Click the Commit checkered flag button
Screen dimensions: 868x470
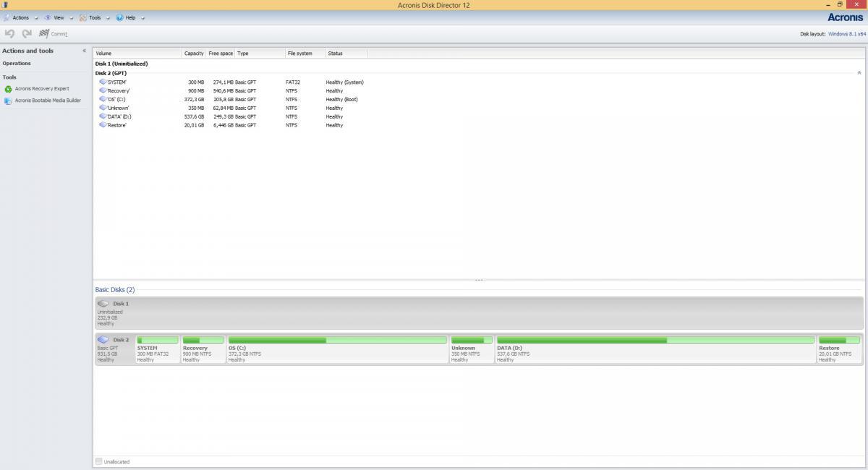(53, 33)
